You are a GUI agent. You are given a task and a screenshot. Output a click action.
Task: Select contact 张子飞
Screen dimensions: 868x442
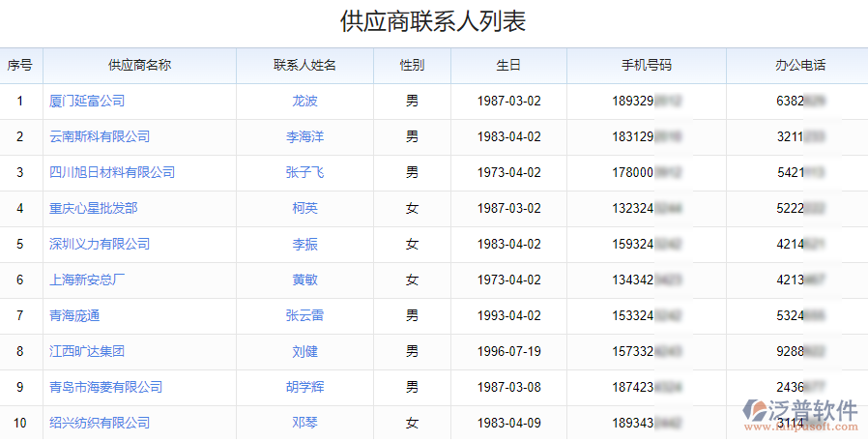tap(304, 172)
